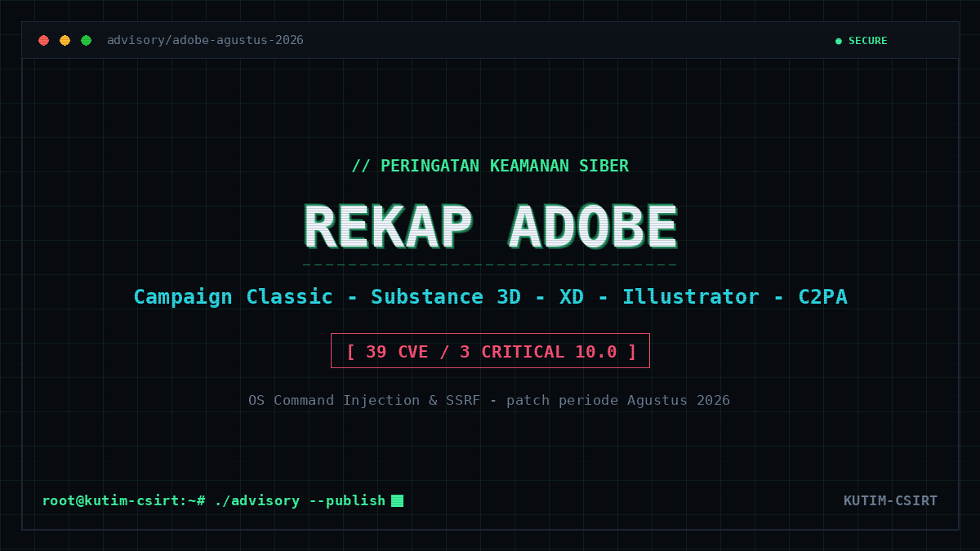Click the yellow minimize dot
This screenshot has width=980, height=551.
(x=65, y=40)
